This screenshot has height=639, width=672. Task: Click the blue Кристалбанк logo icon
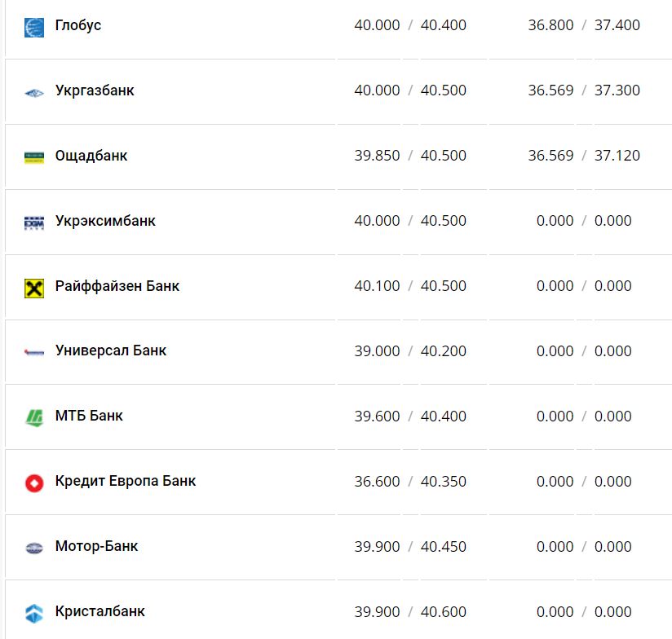click(x=34, y=613)
